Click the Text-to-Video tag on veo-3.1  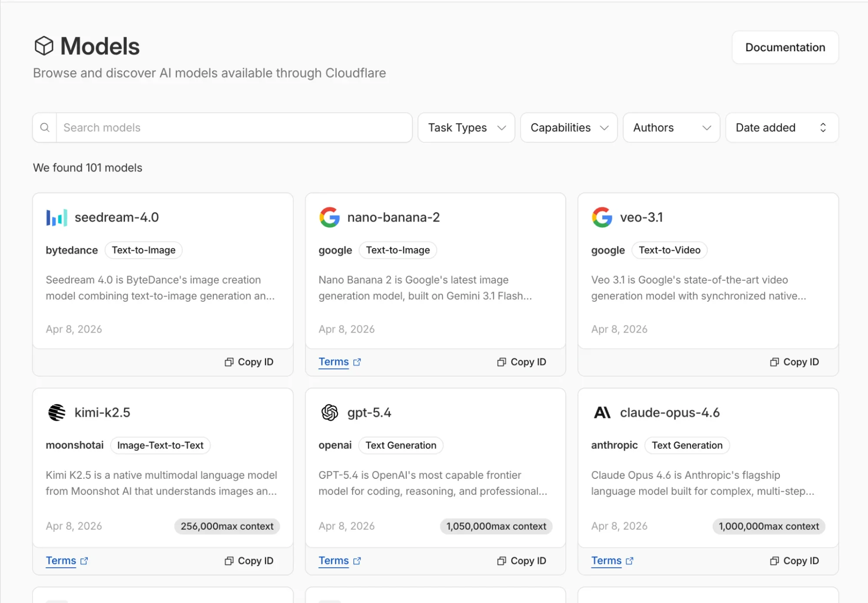(x=669, y=250)
